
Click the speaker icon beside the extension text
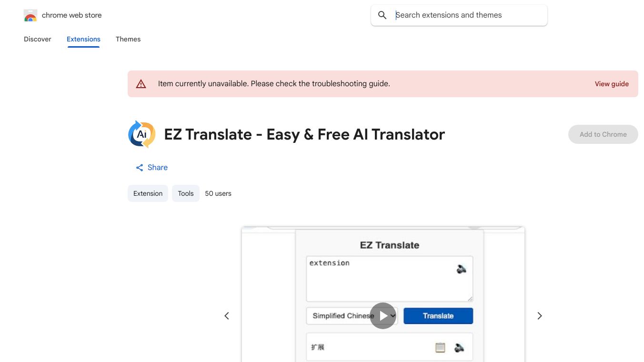click(x=461, y=270)
